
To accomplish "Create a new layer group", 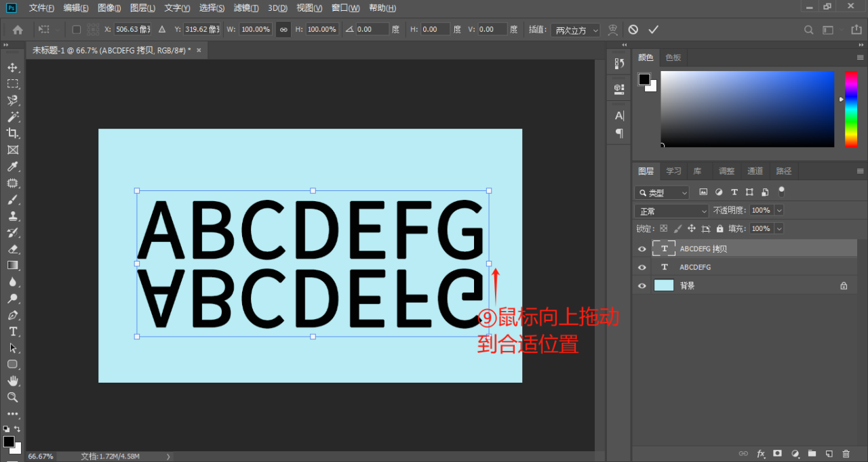I will pyautogui.click(x=812, y=453).
